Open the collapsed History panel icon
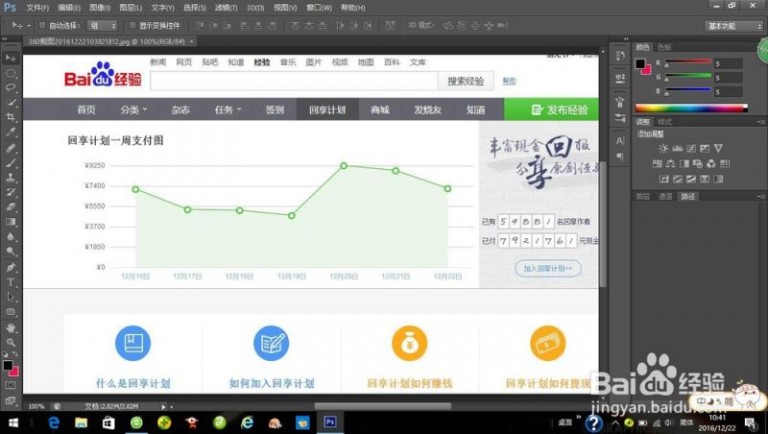Screen dimensions: 768x434 point(620,55)
